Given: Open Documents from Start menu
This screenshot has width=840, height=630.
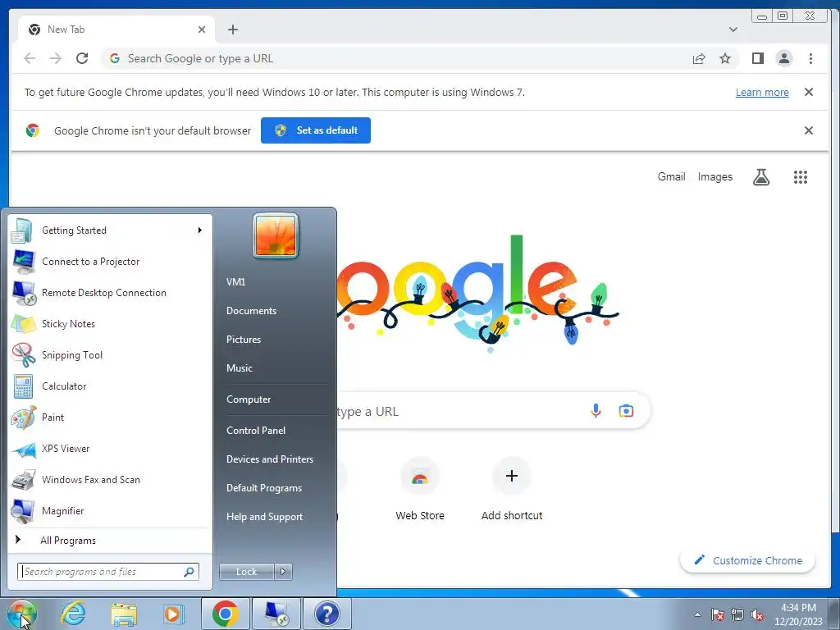Looking at the screenshot, I should click(251, 311).
